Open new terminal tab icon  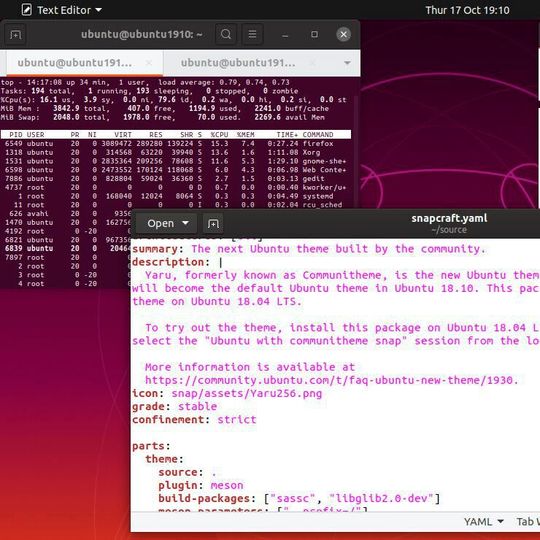15,34
